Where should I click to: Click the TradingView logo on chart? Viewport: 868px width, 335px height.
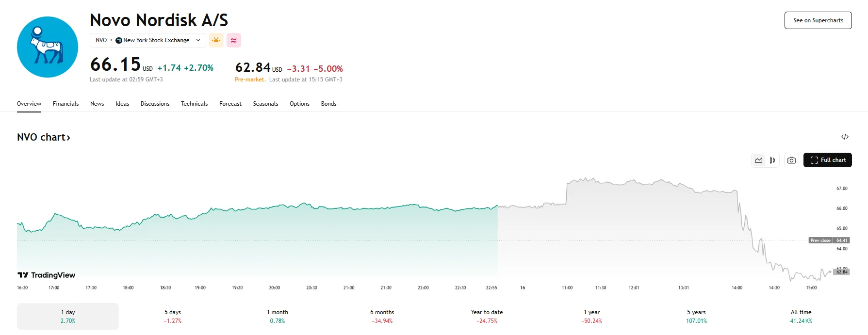46,275
